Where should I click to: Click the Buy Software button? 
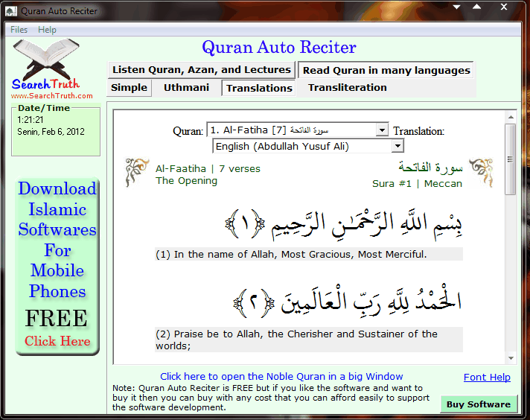point(479,404)
